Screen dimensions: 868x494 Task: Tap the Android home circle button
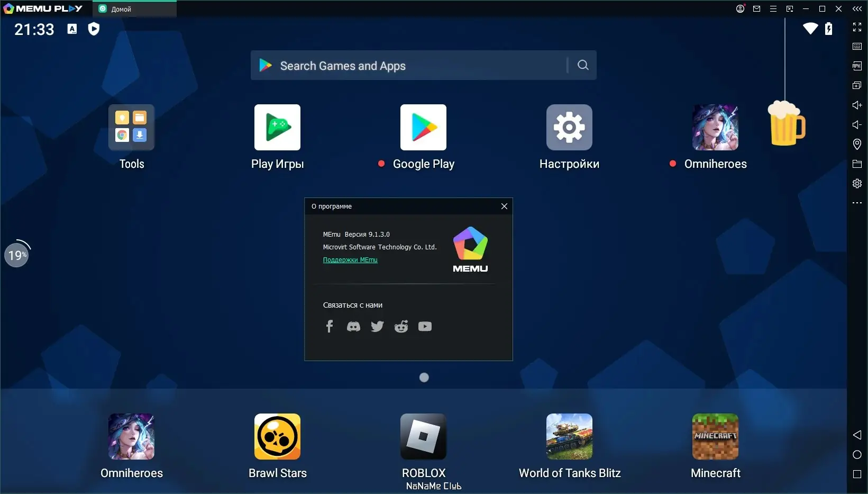[857, 454]
